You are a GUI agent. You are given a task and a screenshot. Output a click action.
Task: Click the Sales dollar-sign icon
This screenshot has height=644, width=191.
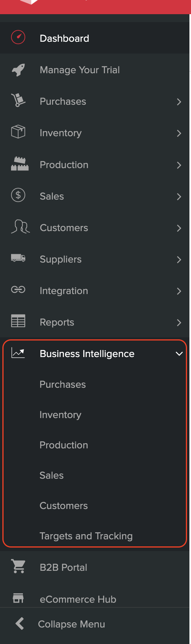click(18, 195)
